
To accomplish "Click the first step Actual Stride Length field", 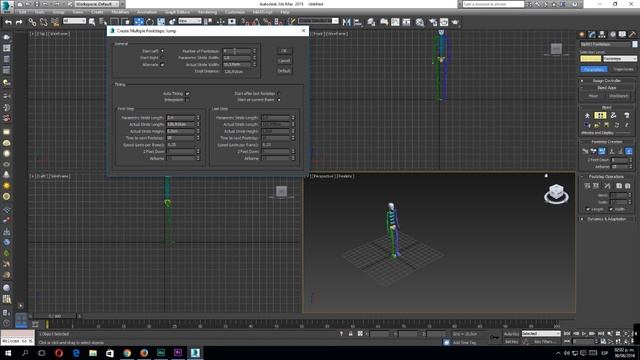I will point(181,124).
